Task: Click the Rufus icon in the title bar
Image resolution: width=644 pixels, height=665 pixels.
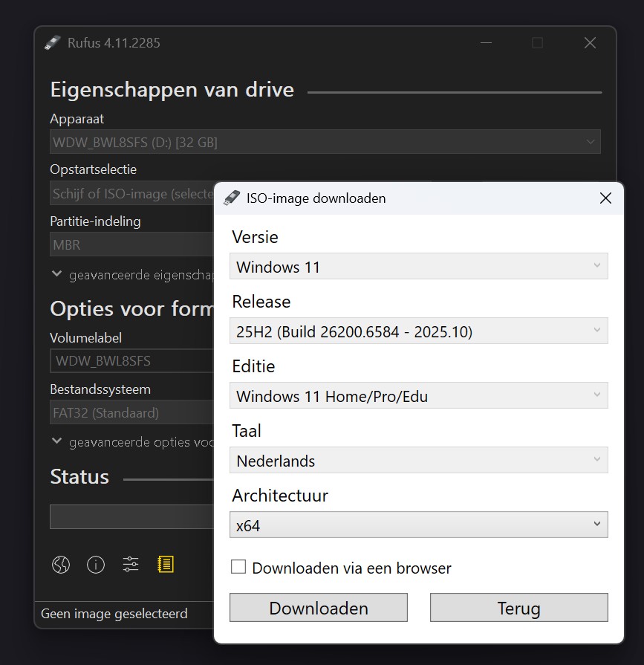Action: 52,42
